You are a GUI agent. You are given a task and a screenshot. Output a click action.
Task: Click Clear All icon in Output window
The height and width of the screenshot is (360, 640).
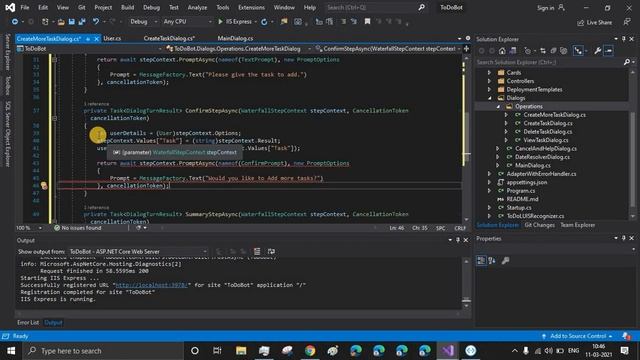coord(257,251)
